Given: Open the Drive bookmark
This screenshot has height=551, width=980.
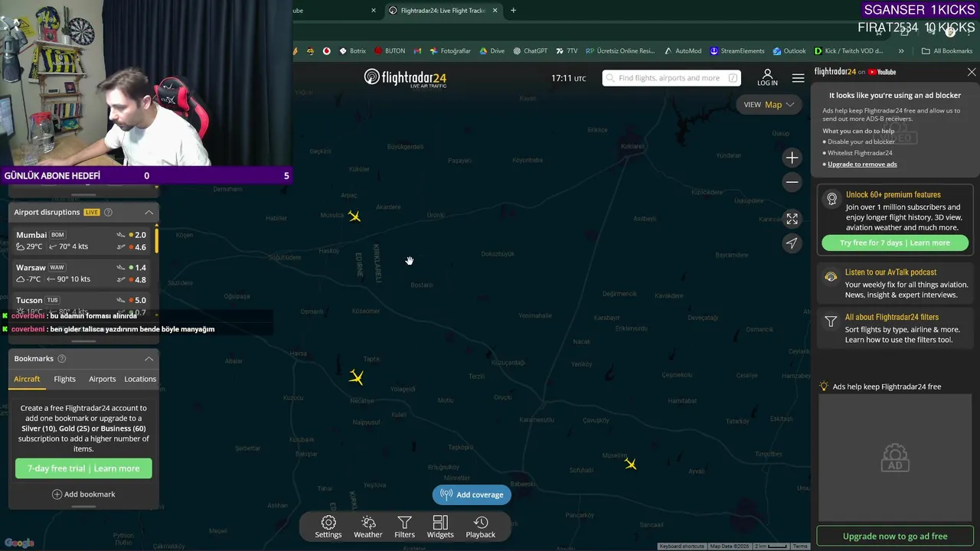Looking at the screenshot, I should [492, 51].
